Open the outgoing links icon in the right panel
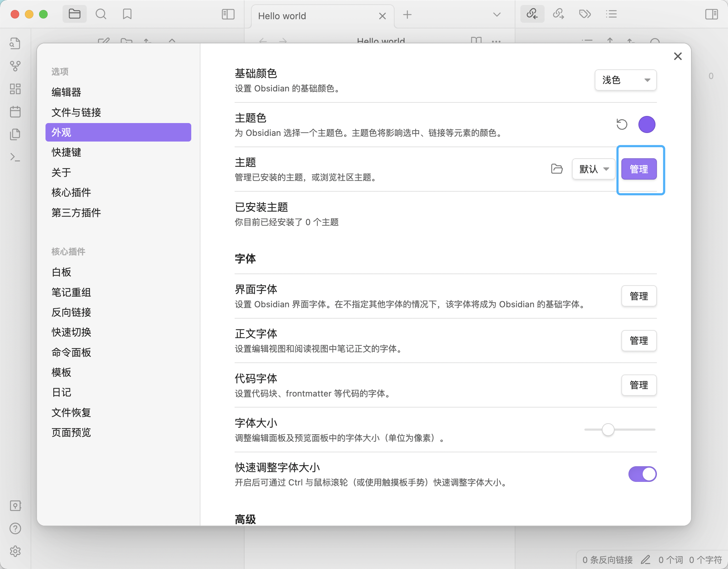This screenshot has width=728, height=569. [558, 14]
